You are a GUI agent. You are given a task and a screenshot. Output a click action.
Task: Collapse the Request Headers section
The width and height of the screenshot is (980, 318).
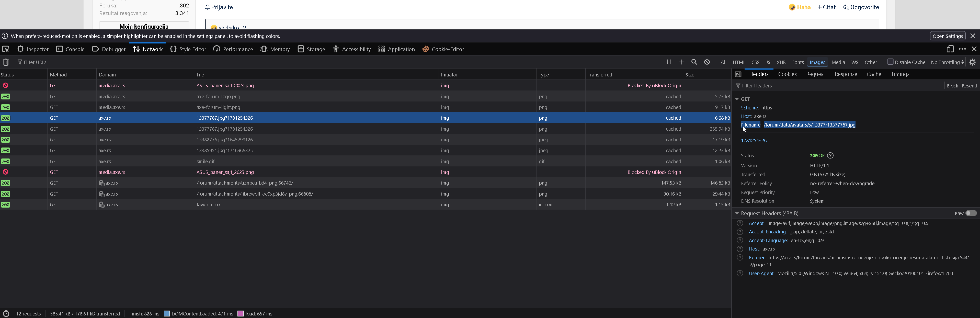(737, 213)
